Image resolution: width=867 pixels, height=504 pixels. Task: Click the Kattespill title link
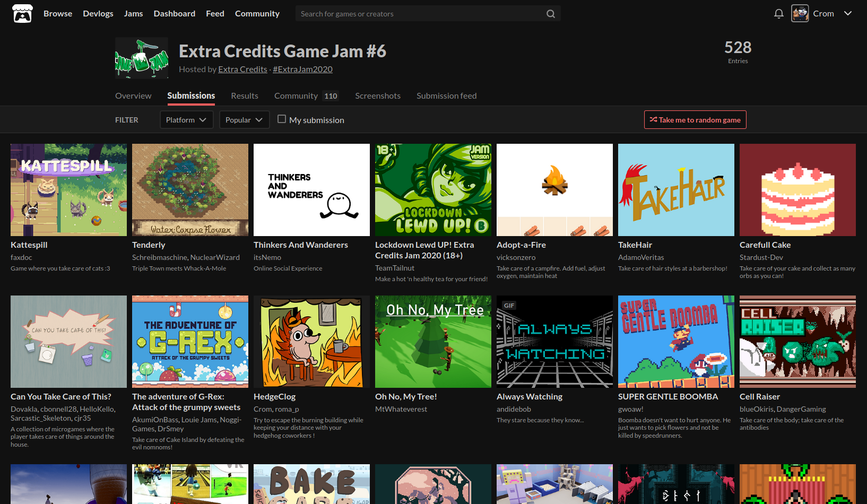point(29,245)
